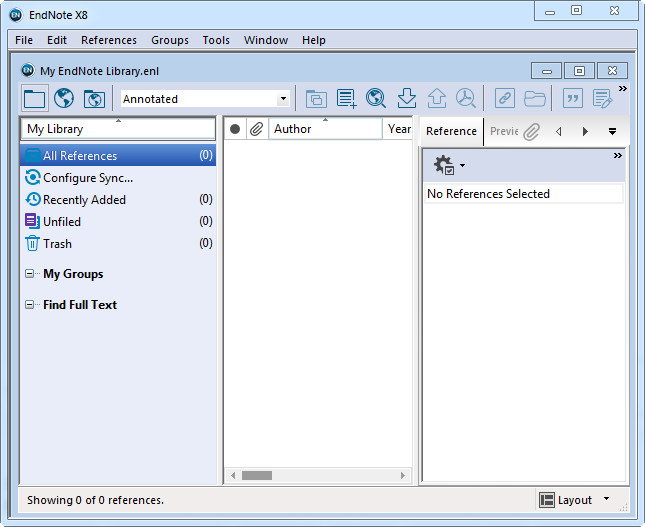Click the Layout button
645x527 pixels.
pyautogui.click(x=575, y=500)
